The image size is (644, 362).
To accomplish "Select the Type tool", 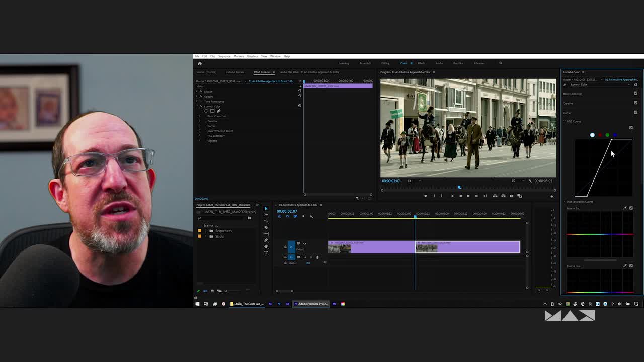I will [266, 252].
